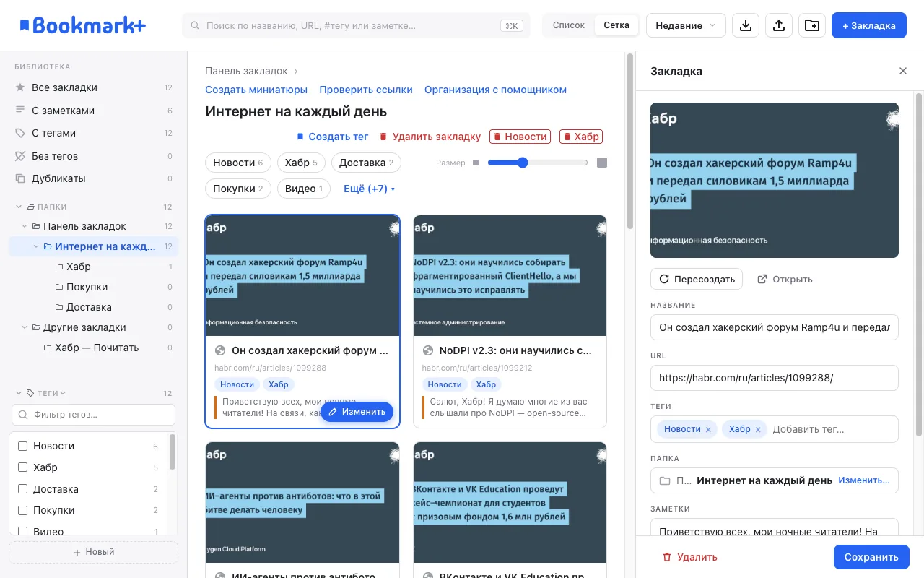The width and height of the screenshot is (924, 578).
Task: Click the import download icon in toolbar
Action: tap(746, 25)
